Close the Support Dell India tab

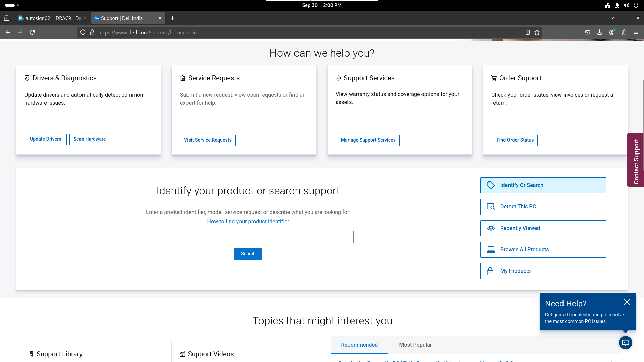coord(160,18)
